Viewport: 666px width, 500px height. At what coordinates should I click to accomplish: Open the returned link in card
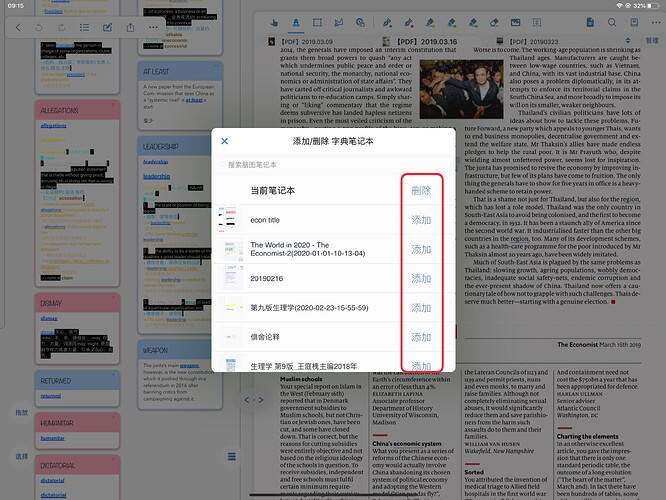click(x=51, y=396)
